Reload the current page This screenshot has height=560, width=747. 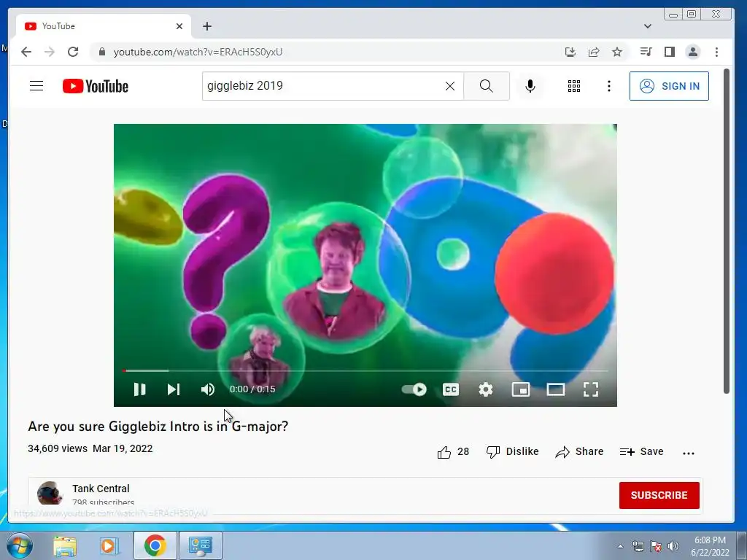(x=73, y=52)
